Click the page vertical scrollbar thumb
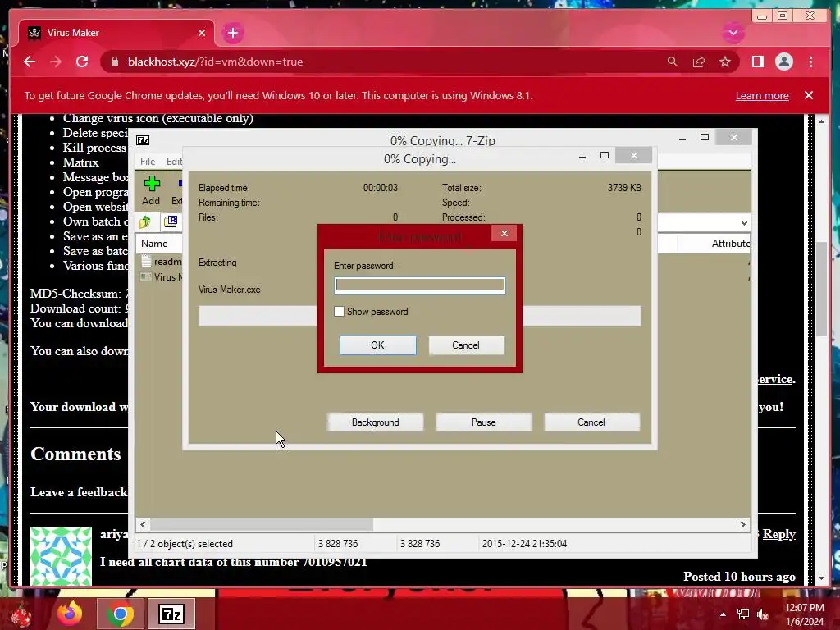 (822, 290)
